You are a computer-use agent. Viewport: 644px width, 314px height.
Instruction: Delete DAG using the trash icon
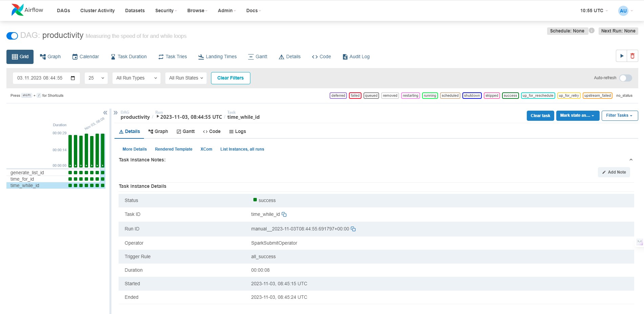tap(632, 56)
